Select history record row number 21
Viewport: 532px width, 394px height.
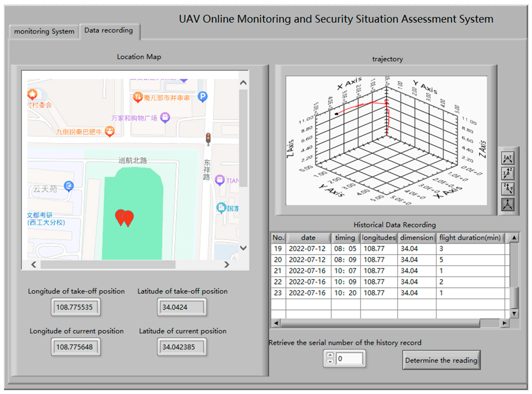278,271
